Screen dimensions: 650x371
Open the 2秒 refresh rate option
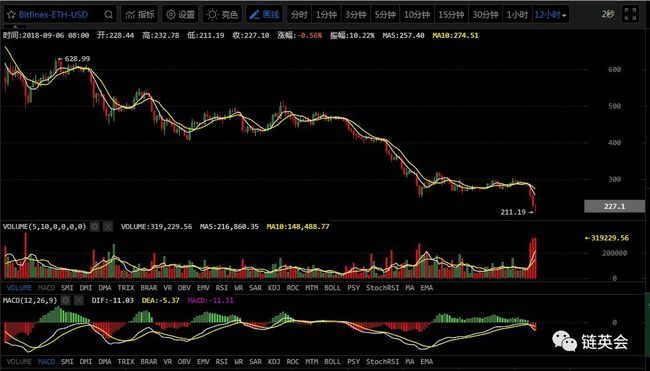click(608, 14)
